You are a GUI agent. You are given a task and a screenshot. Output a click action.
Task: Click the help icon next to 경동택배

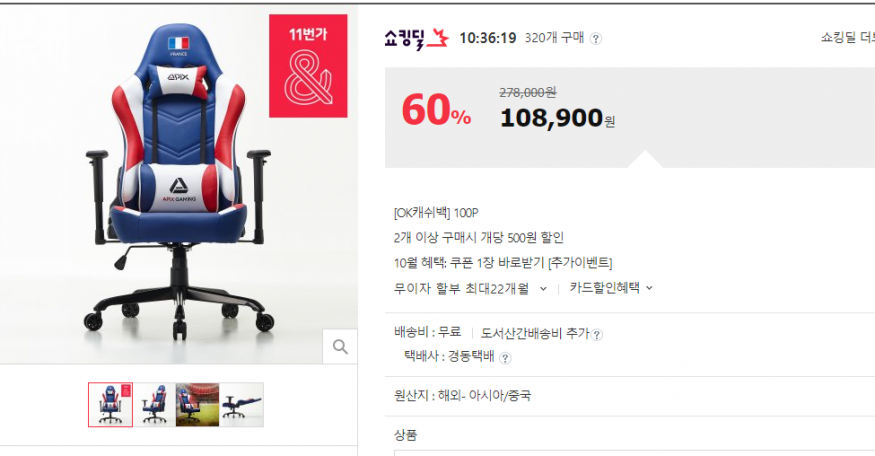pyautogui.click(x=505, y=358)
